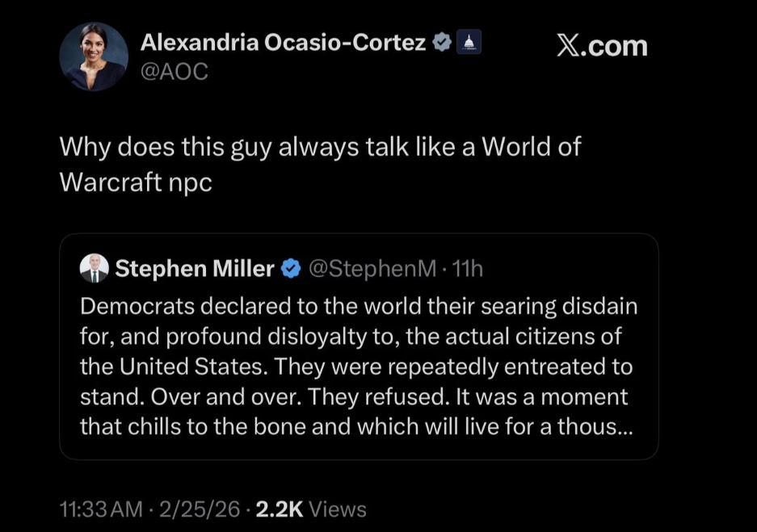Click the 11h timestamp on quoted post
757x532 pixels.
[x=467, y=269]
